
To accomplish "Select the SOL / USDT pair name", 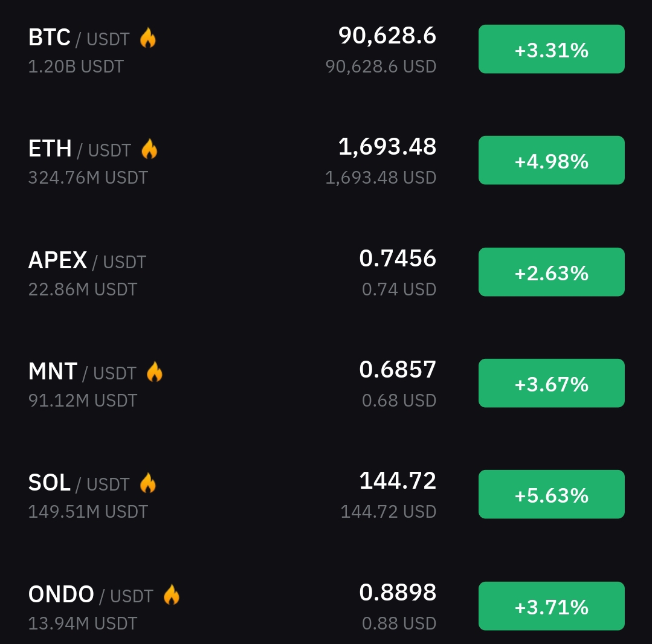I will [x=79, y=483].
